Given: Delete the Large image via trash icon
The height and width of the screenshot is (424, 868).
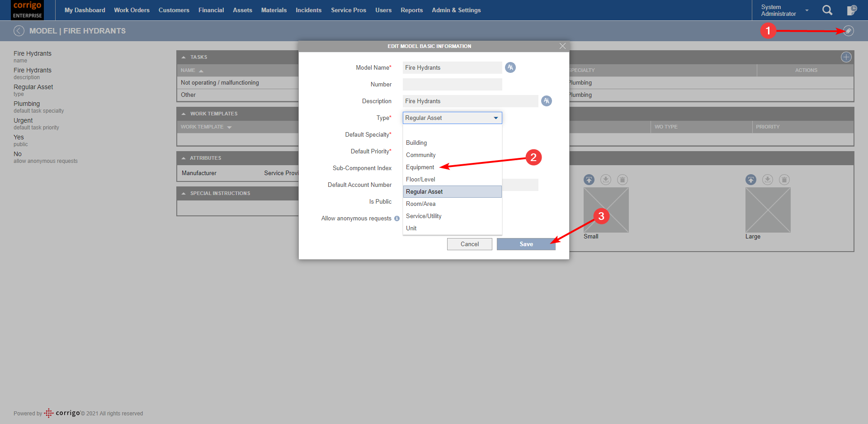Looking at the screenshot, I should pos(784,179).
